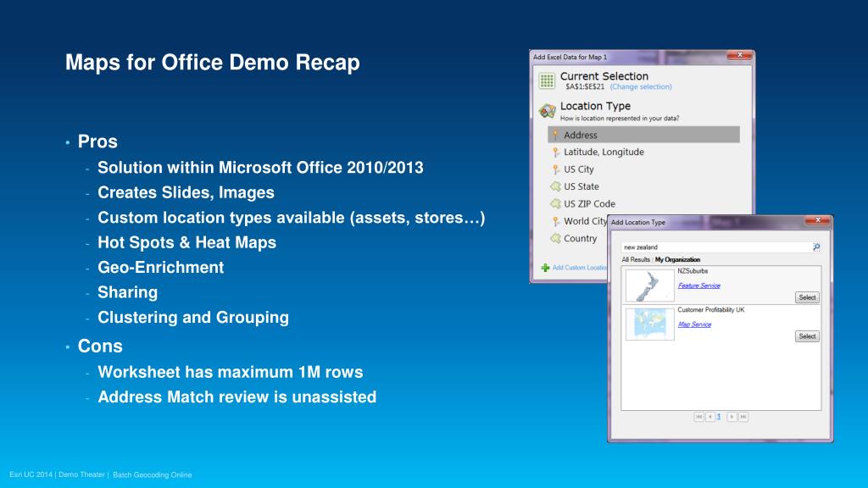Viewport: 868px width, 488px height.
Task: Switch to the All Results tab
Action: tap(636, 259)
